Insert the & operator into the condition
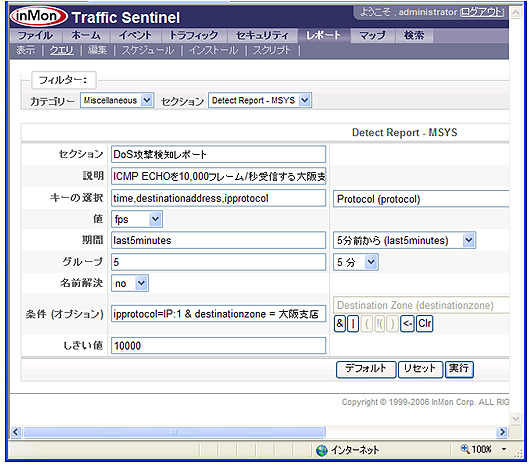This screenshot has width=530, height=466. (x=340, y=323)
